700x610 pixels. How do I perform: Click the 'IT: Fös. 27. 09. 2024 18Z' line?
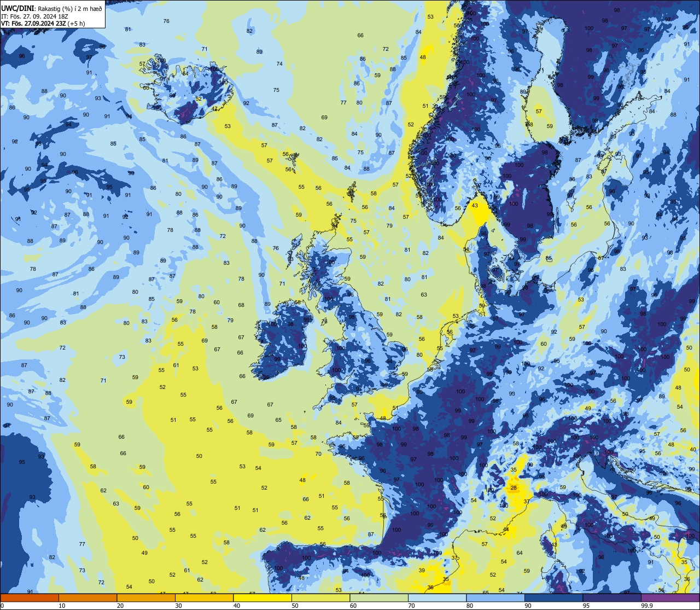pos(34,16)
